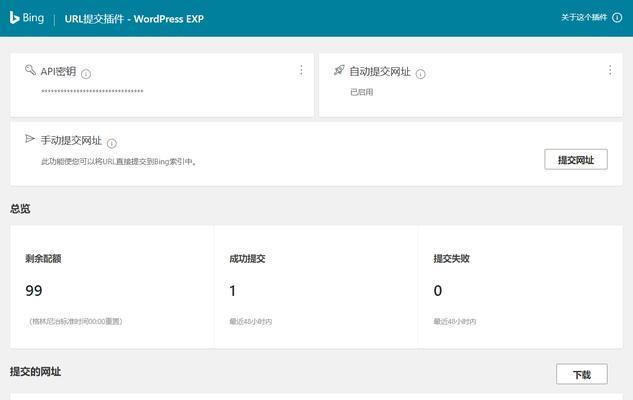This screenshot has height=400, width=633.
Task: Show the info tooltip for 自动提交网址
Action: click(421, 74)
